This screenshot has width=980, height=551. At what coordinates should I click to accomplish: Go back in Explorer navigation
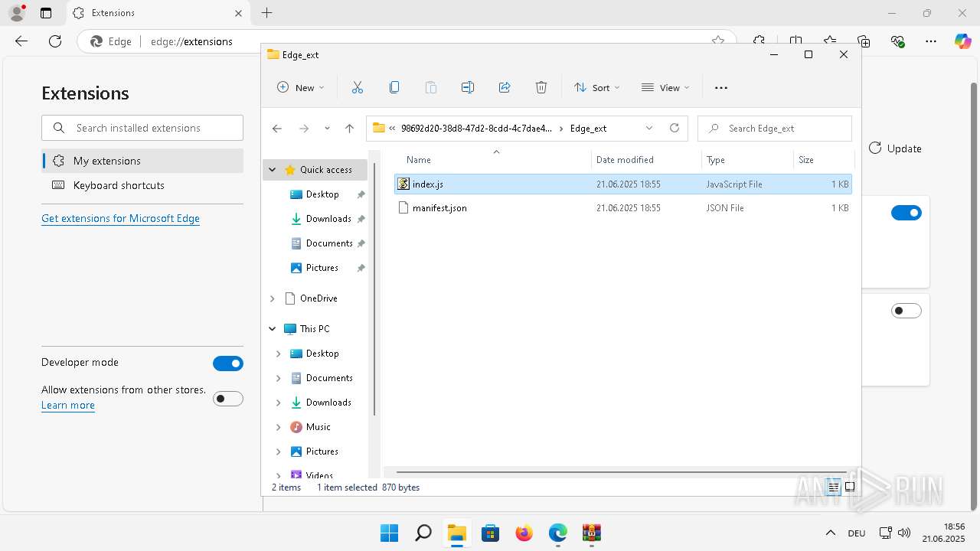277,129
